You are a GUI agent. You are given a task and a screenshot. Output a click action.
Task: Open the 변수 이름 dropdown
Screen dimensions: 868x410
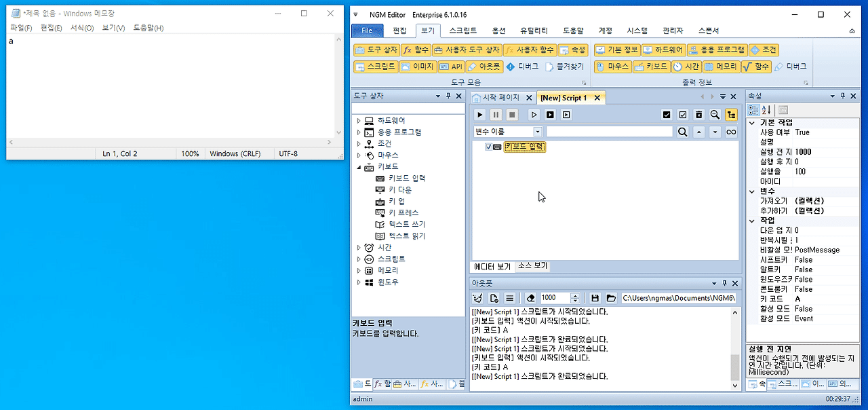point(538,132)
